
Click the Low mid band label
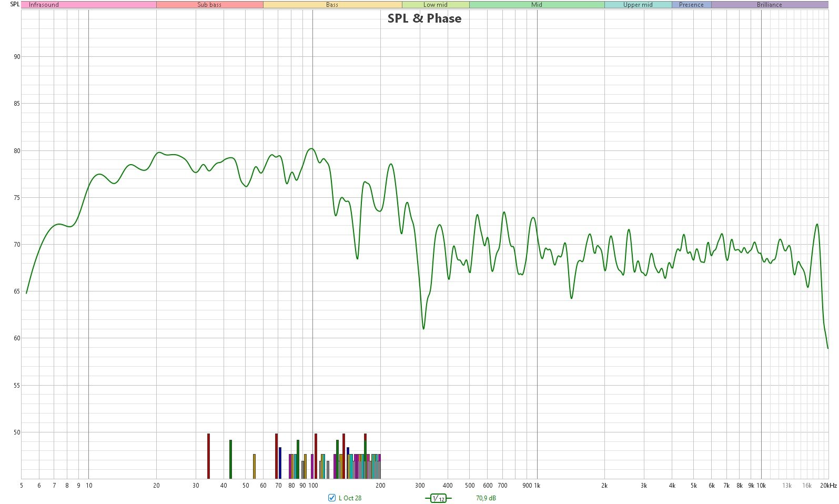click(435, 5)
